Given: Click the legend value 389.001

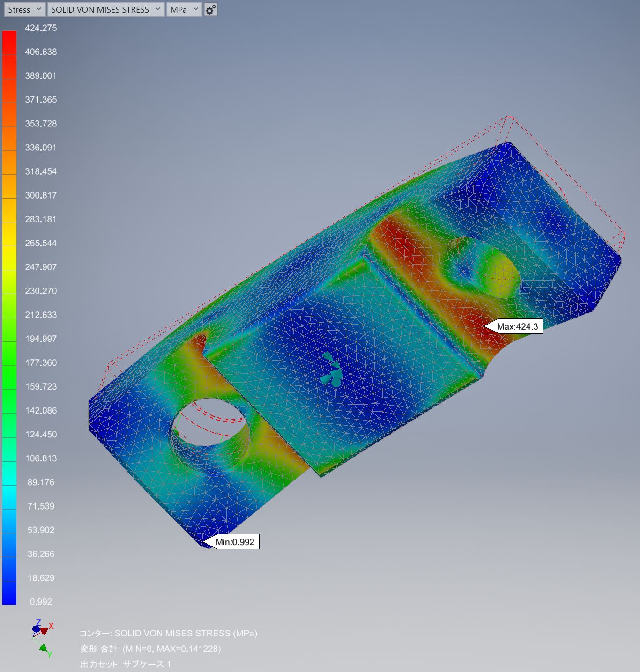Looking at the screenshot, I should (41, 76).
